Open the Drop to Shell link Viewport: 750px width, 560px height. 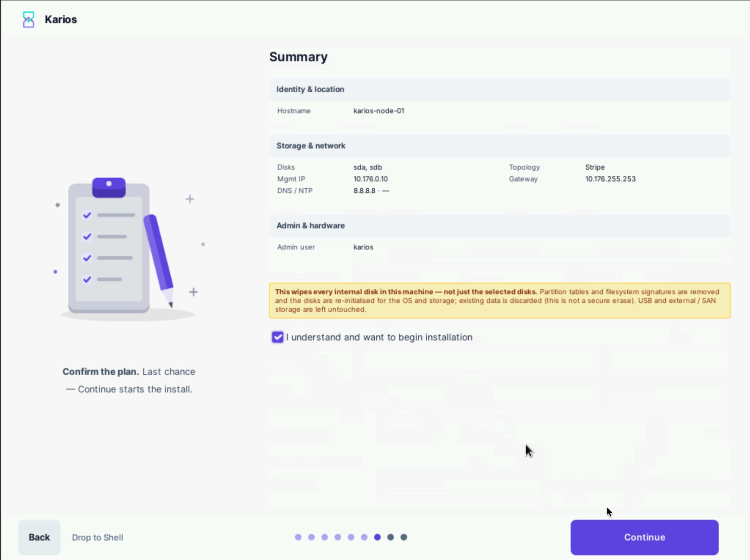[97, 538]
